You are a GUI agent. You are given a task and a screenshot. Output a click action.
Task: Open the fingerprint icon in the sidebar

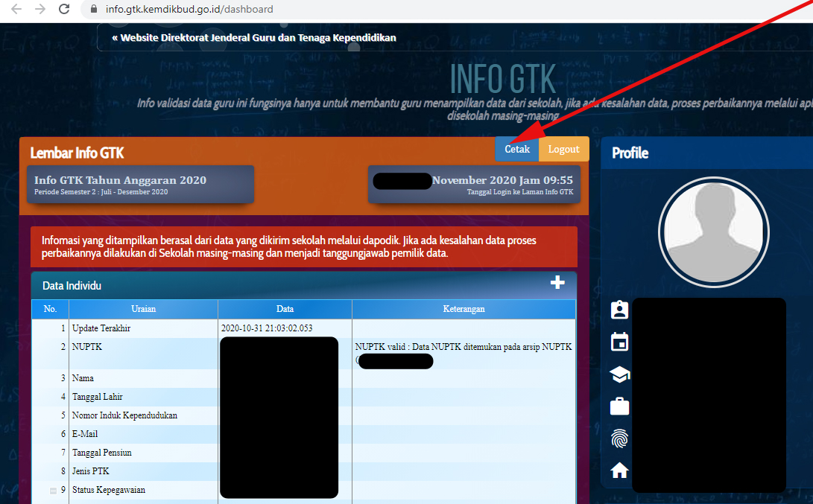tap(619, 438)
